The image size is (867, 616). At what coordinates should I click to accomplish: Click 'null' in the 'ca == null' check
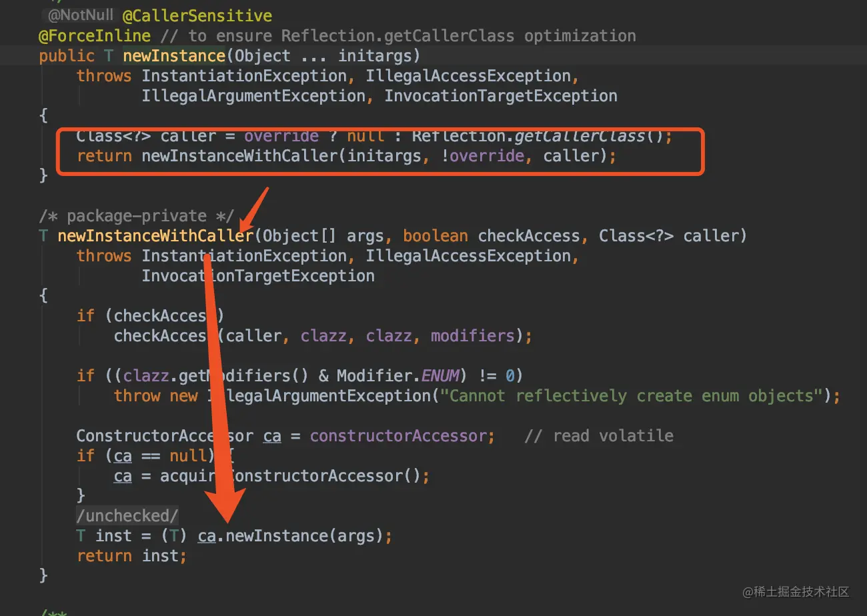(x=188, y=455)
